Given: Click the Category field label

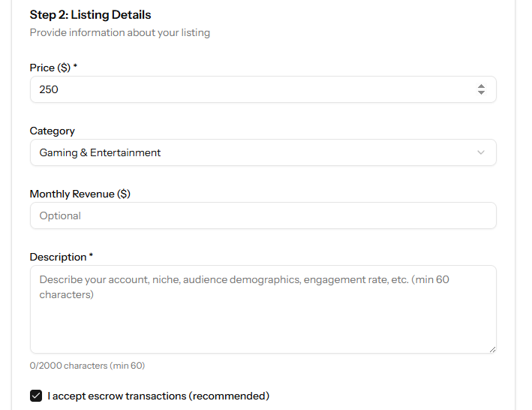Looking at the screenshot, I should [53, 131].
